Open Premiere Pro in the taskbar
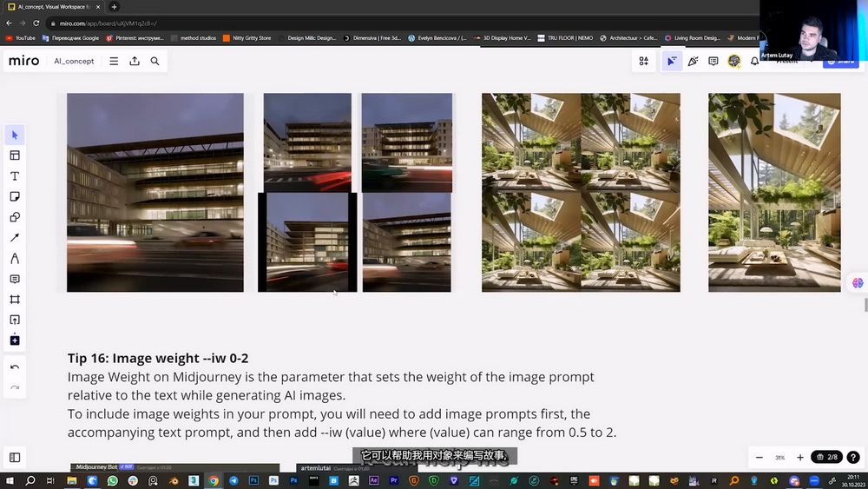Screen dimensions: 868x489 (x=393, y=480)
